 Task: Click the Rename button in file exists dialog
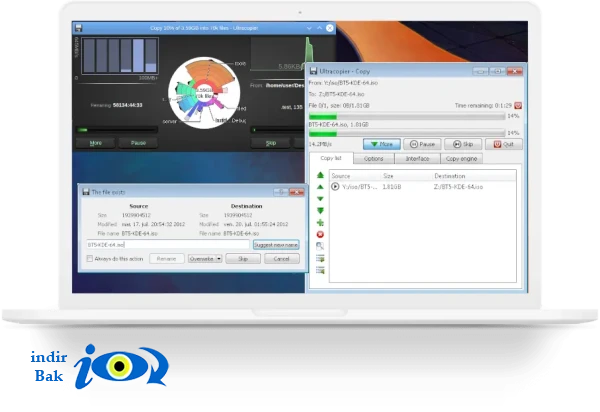(x=166, y=259)
